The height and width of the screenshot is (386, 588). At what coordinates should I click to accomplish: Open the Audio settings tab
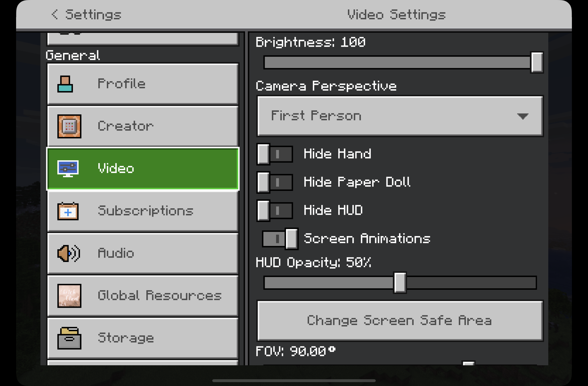143,253
